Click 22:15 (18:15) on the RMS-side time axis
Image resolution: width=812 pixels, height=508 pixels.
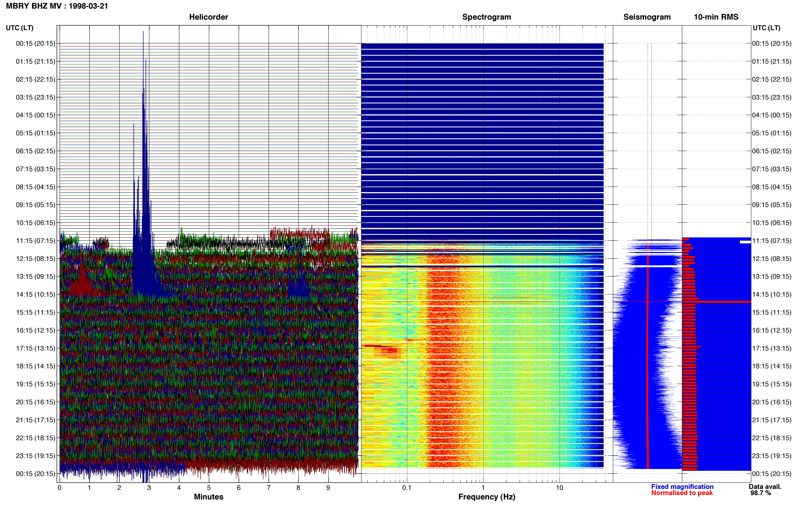772,438
